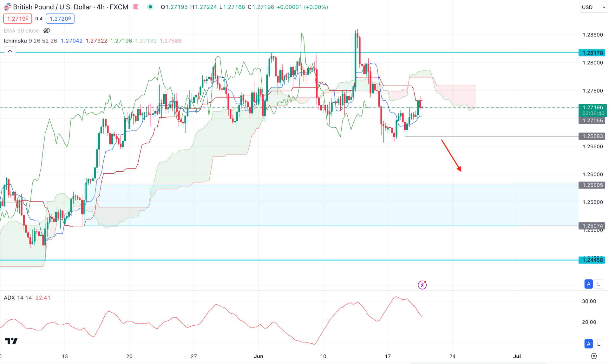Click the Ichimoku value 1.27042
Screen dimensions: 609x364
[72, 41]
